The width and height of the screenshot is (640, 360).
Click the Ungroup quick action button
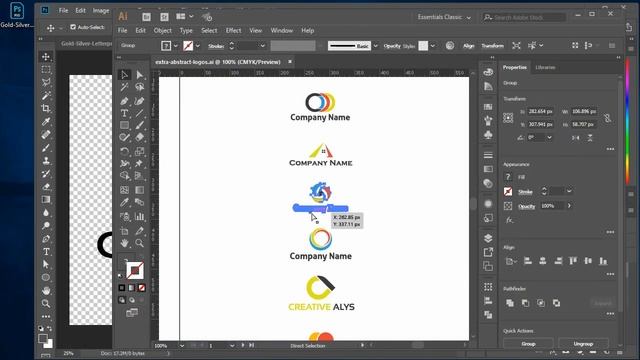click(583, 344)
